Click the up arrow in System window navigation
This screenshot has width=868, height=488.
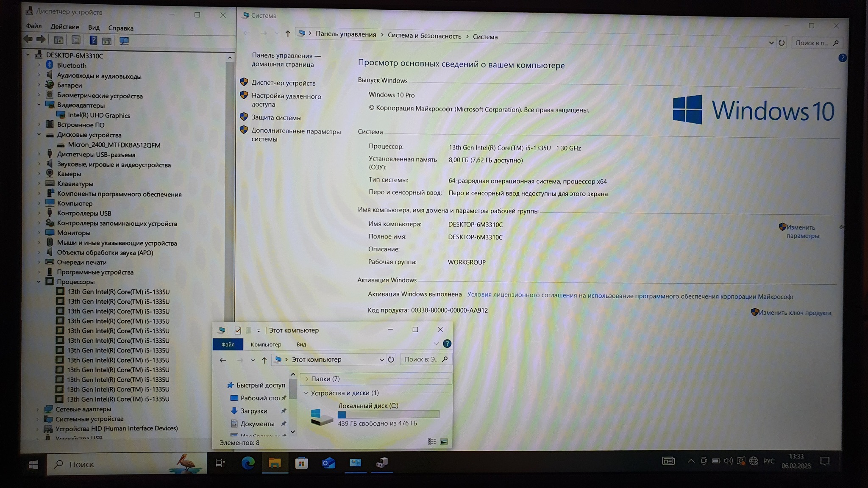tap(288, 33)
